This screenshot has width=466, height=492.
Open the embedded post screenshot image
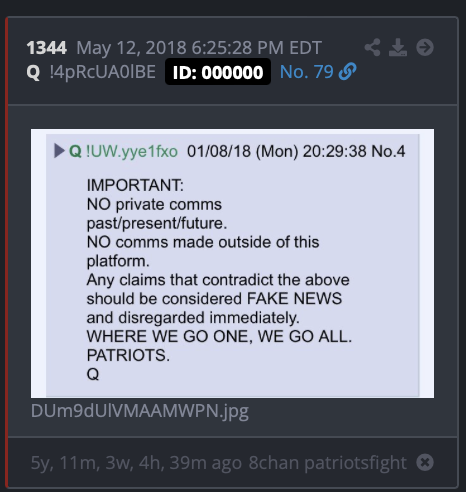coord(232,263)
